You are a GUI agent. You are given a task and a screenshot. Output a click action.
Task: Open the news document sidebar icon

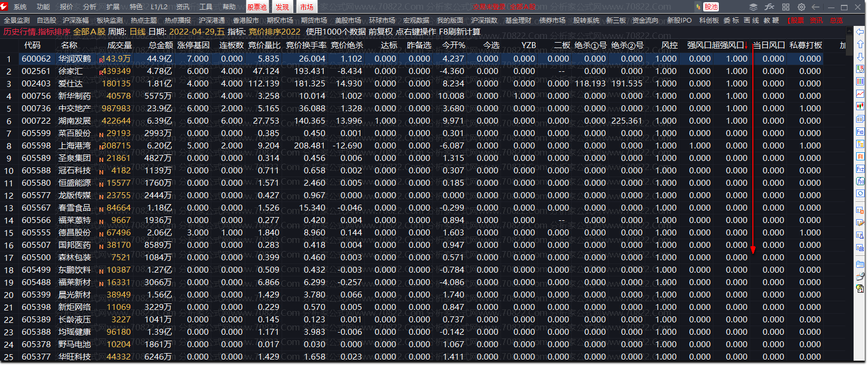click(x=860, y=119)
